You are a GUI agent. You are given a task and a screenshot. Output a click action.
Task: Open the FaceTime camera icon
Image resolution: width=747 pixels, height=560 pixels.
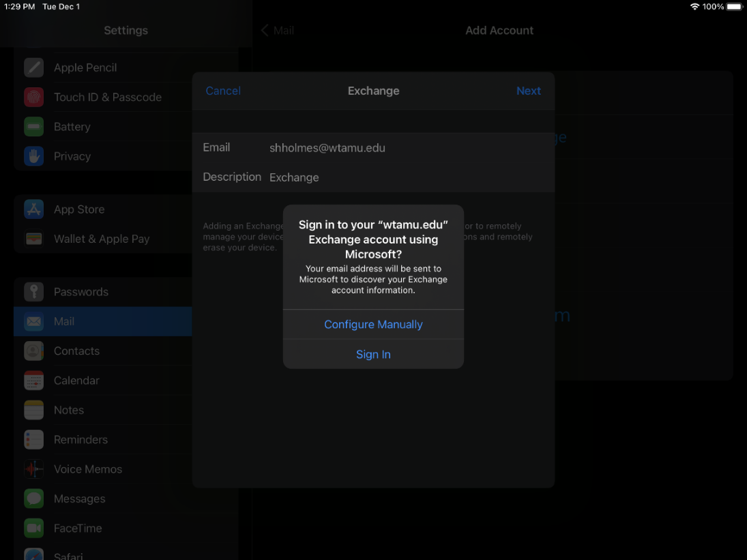click(x=34, y=528)
